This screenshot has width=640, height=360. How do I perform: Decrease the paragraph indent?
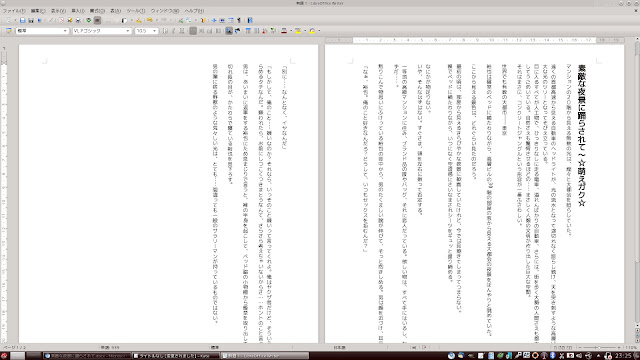(264, 31)
